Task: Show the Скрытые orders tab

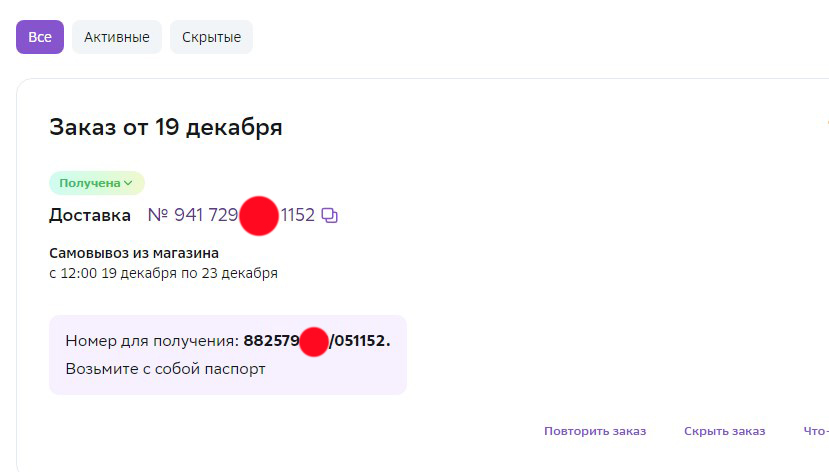Action: [211, 37]
